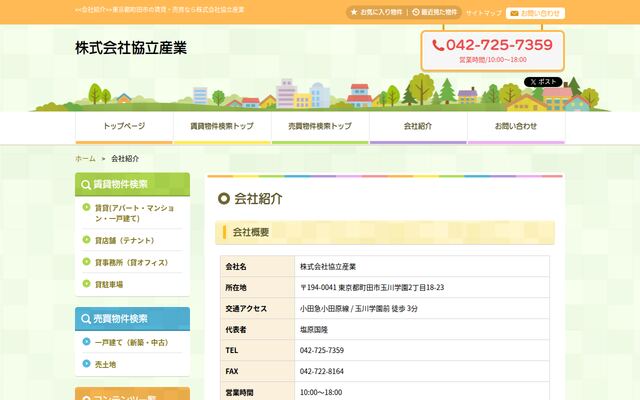Click the 株式会社協立産業 site logo title
Image resolution: width=640 pixels, height=400 pixels.
[x=131, y=48]
